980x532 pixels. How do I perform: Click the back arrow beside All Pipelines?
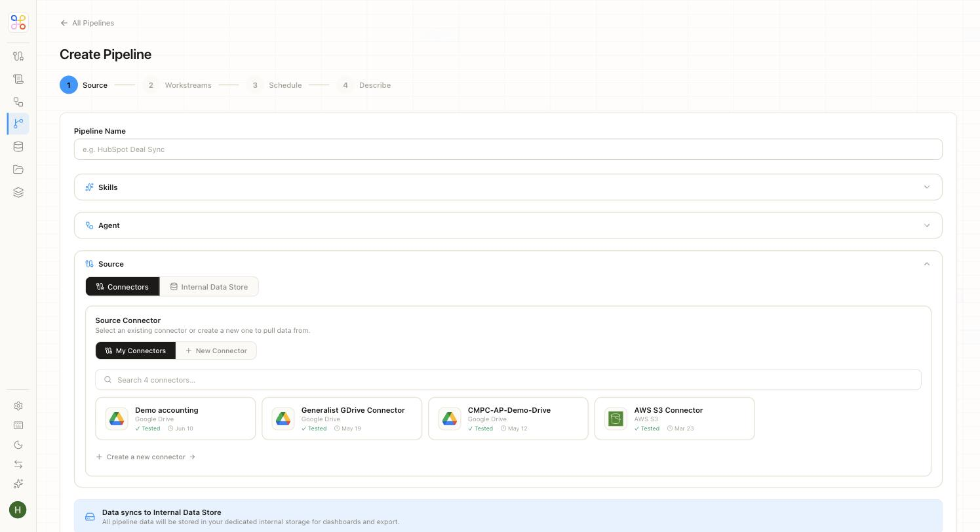64,23
